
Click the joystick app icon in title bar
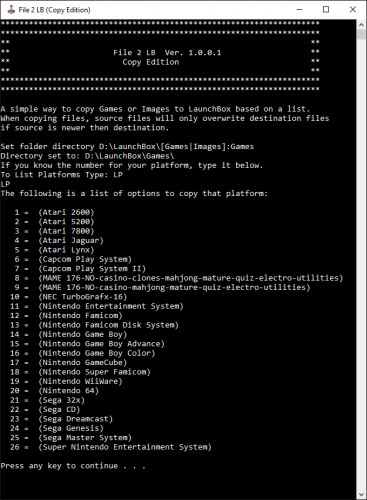pos(11,10)
